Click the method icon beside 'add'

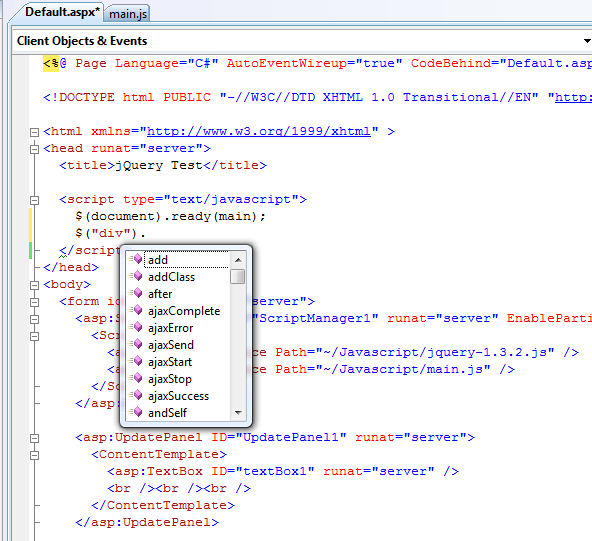136,259
